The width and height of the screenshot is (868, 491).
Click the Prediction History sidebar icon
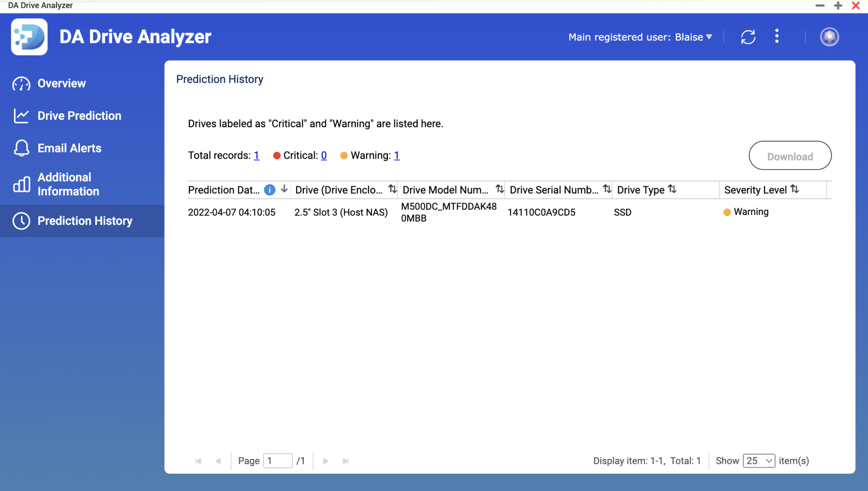click(x=21, y=221)
